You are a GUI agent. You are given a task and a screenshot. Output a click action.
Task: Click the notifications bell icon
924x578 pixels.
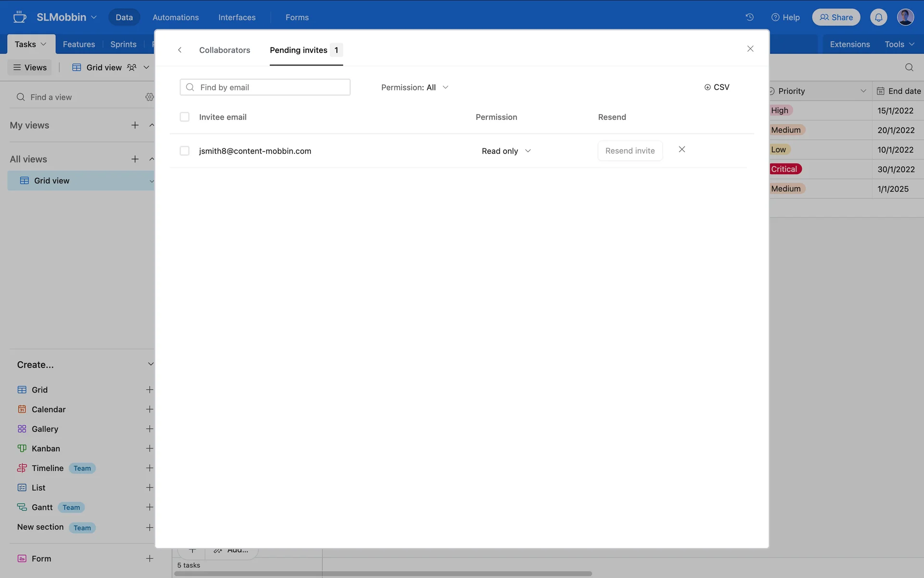click(878, 17)
